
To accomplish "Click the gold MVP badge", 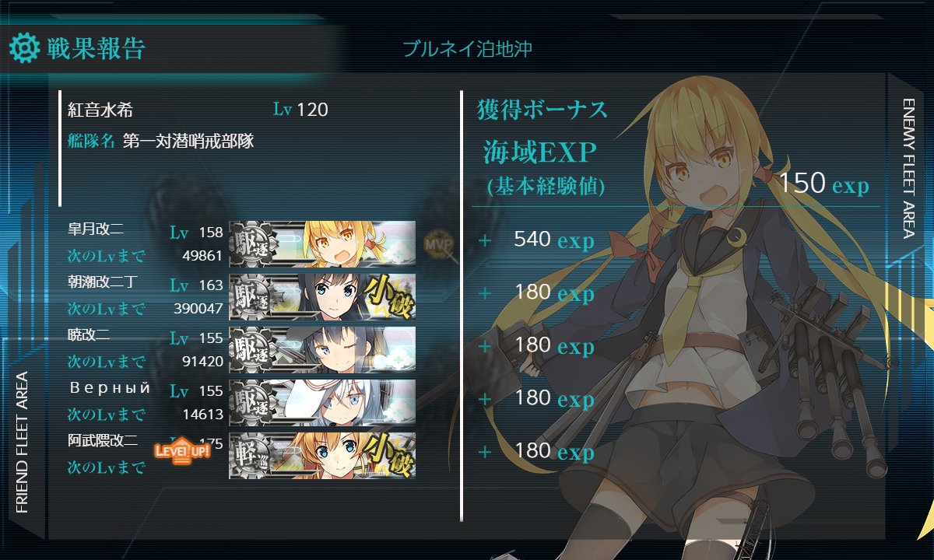I will pos(437,244).
